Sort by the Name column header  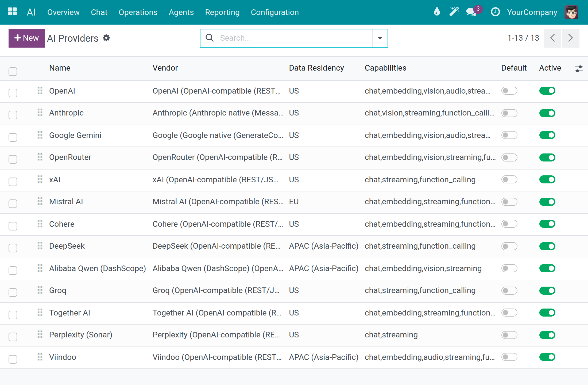[x=60, y=68]
